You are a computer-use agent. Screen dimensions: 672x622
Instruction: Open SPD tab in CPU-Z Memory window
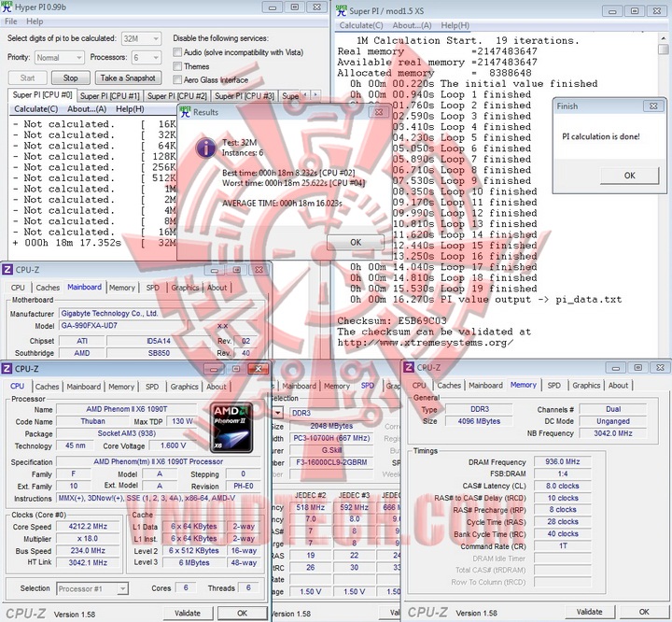click(553, 385)
